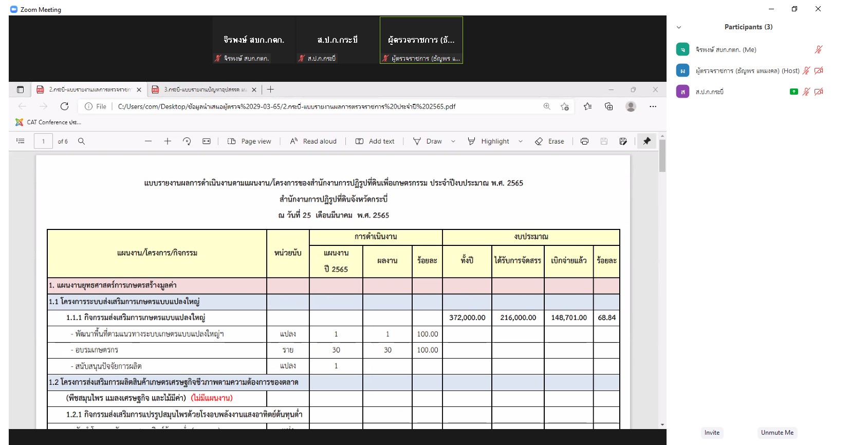Image resolution: width=868 pixels, height=445 pixels.
Task: Click the video-off icon of ส.ป.ก.กระบี่ participant
Action: click(x=819, y=92)
